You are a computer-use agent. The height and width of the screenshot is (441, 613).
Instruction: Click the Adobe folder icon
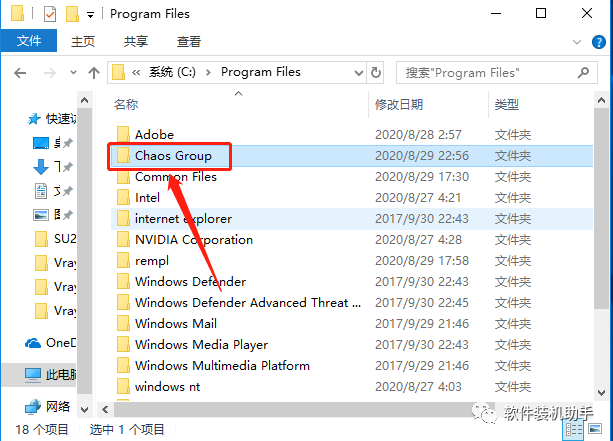click(123, 134)
